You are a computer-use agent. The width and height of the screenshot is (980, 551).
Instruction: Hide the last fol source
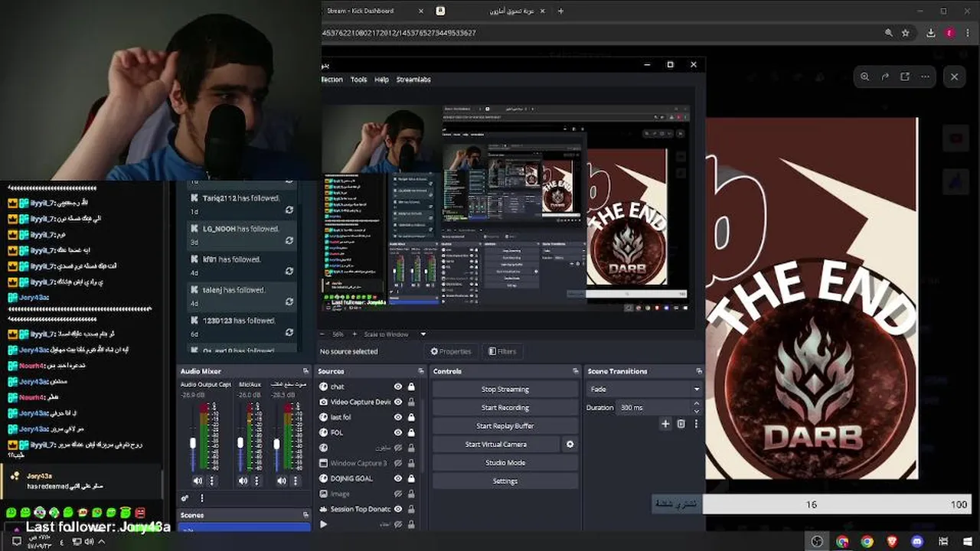click(x=398, y=417)
